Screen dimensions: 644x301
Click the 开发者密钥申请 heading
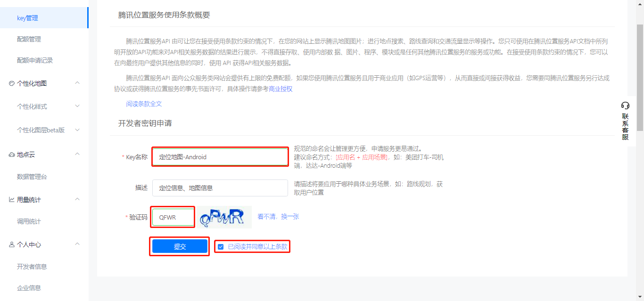[x=145, y=123]
